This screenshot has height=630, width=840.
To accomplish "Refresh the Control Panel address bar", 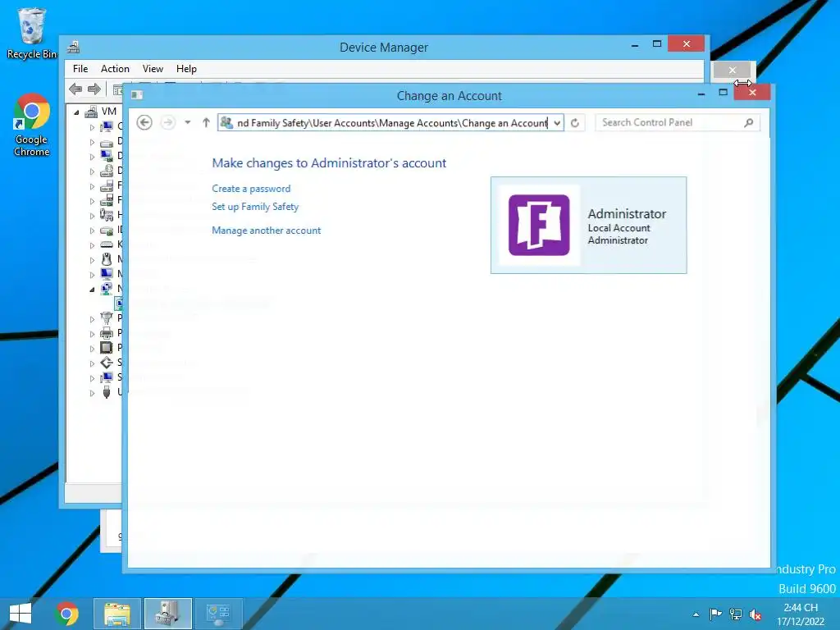I will (575, 123).
